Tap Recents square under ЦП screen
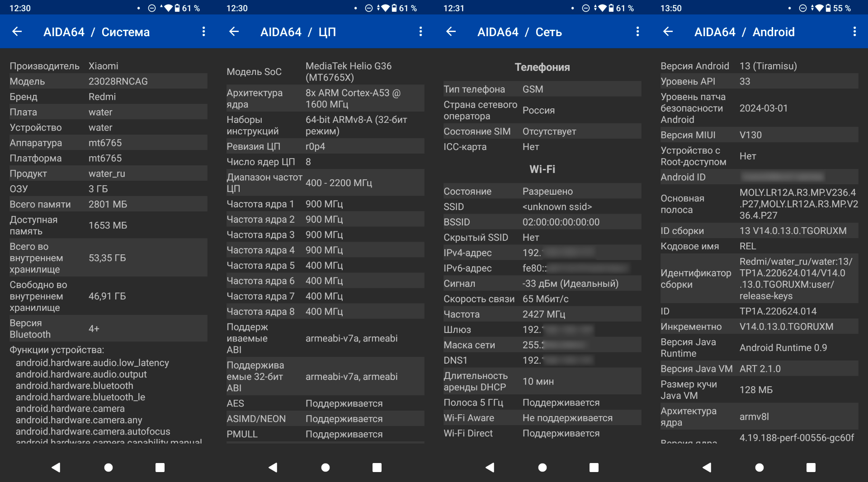868x482 pixels. click(377, 468)
